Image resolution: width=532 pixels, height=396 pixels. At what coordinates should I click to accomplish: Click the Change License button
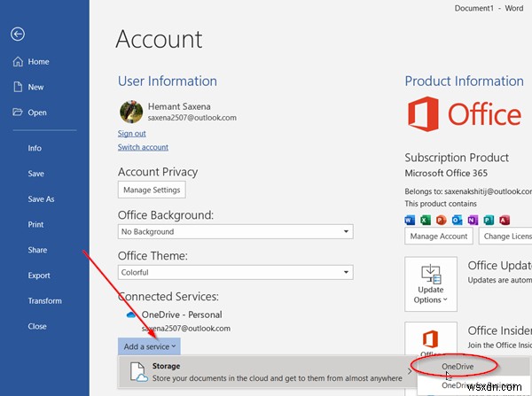pyautogui.click(x=505, y=236)
